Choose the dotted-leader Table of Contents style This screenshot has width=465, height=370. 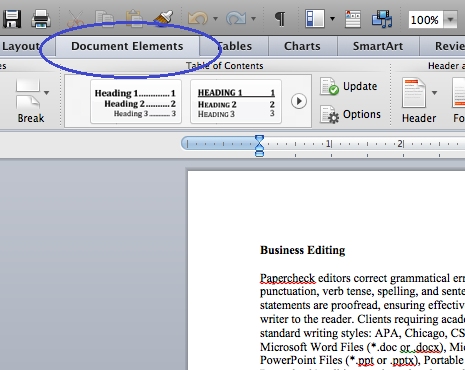pyautogui.click(x=136, y=101)
